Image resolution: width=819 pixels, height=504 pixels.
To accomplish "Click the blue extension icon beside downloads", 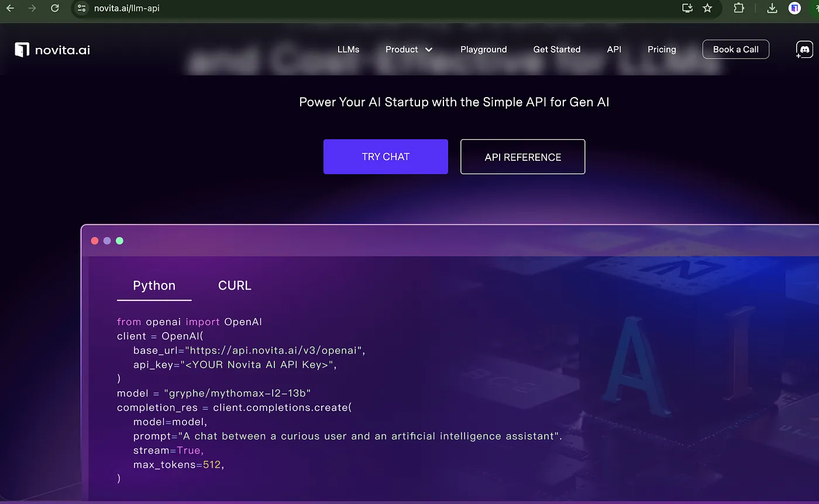I will point(794,8).
